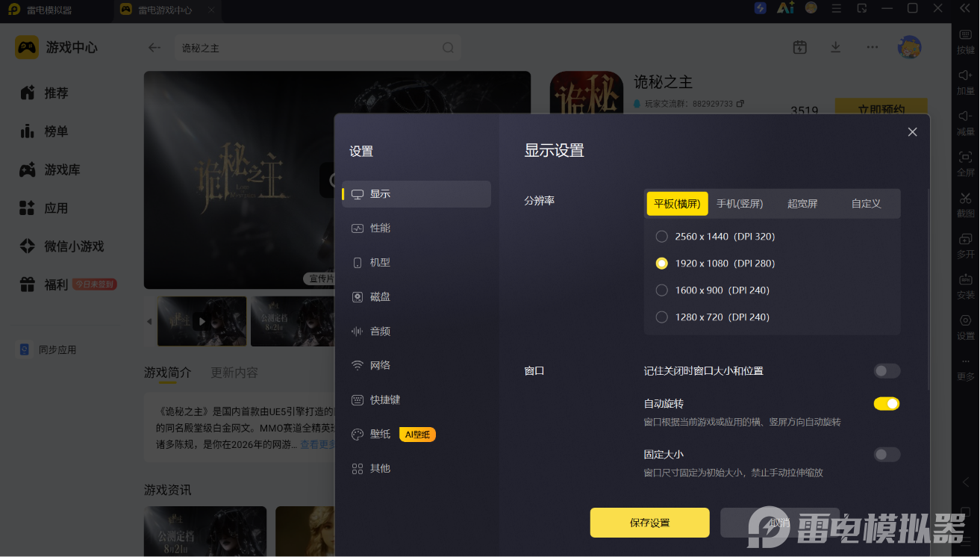Open the three-dot more options menu
The height and width of the screenshot is (557, 980).
(x=872, y=47)
